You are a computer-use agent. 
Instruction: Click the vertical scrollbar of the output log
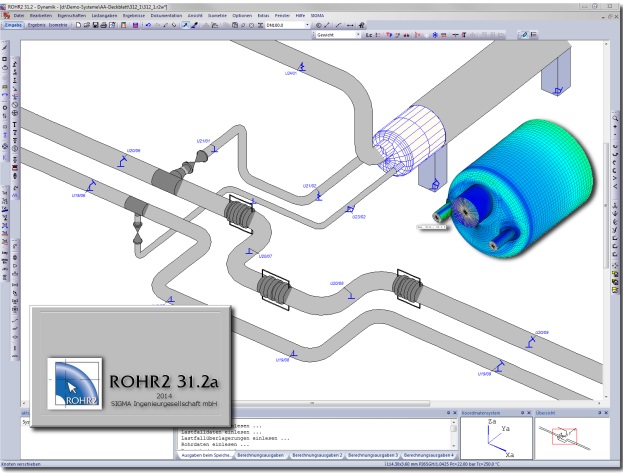pos(453,433)
